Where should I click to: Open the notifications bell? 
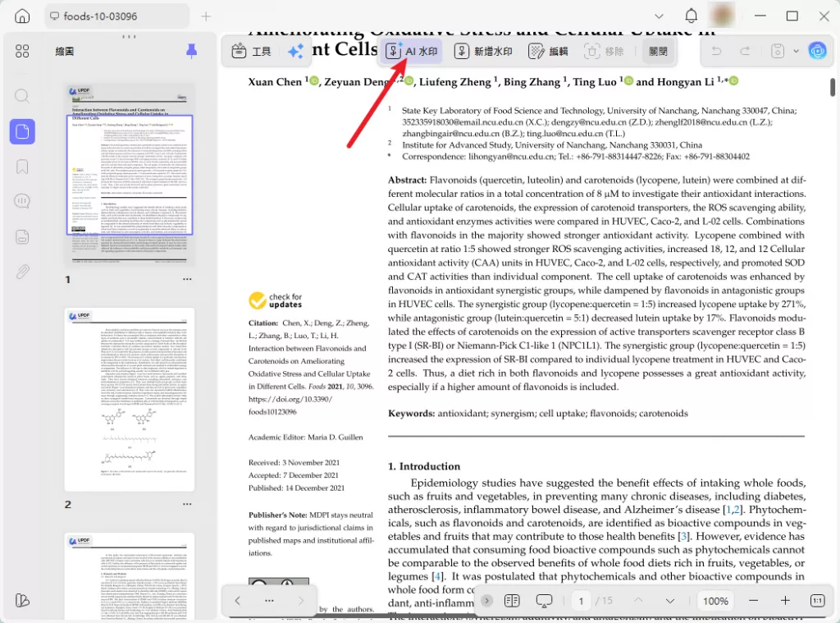coord(691,16)
